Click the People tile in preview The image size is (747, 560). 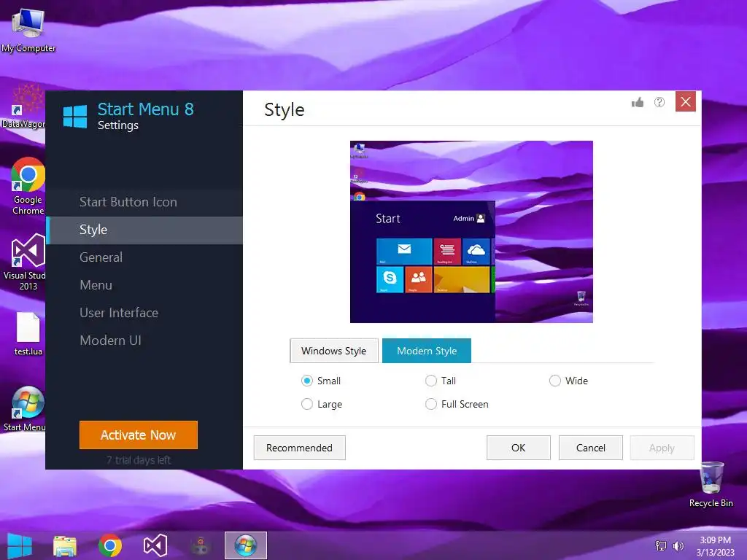click(x=418, y=279)
